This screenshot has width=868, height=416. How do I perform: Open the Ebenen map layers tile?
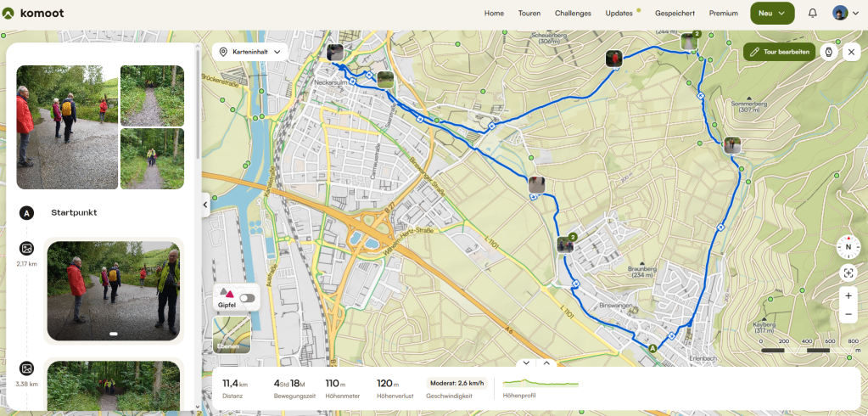[232, 334]
